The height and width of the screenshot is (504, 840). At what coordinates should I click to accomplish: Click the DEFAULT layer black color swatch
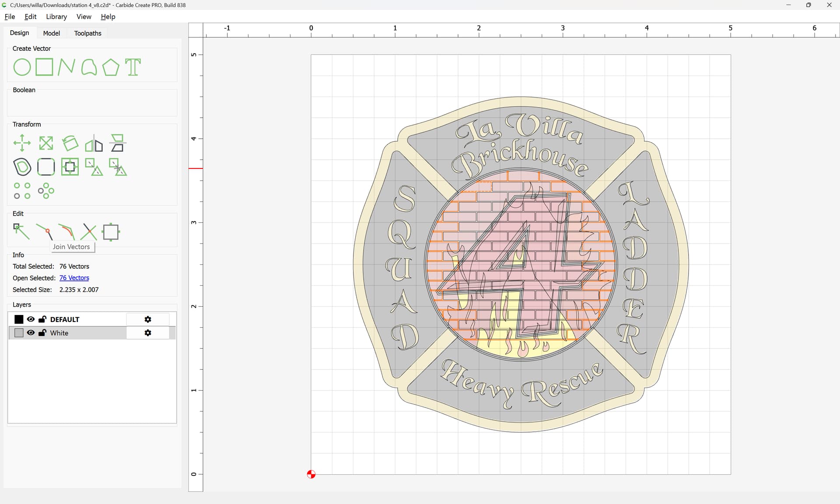coord(19,319)
